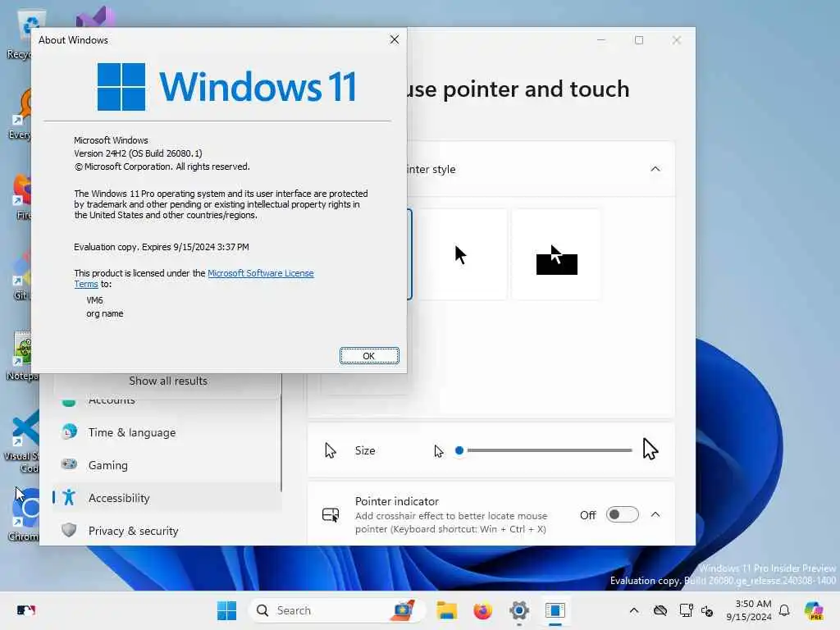Click the Accessibility person icon
Screen dimensions: 840x630
coord(69,498)
